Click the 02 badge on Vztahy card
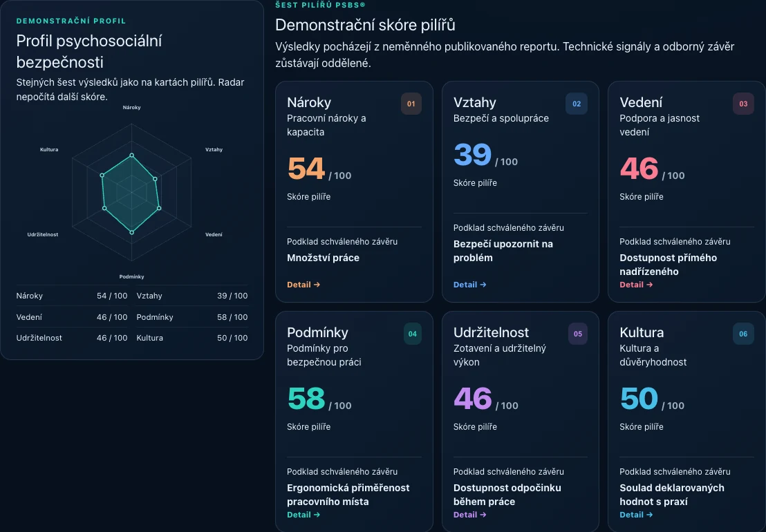Image resolution: width=766 pixels, height=532 pixels. pyautogui.click(x=577, y=104)
